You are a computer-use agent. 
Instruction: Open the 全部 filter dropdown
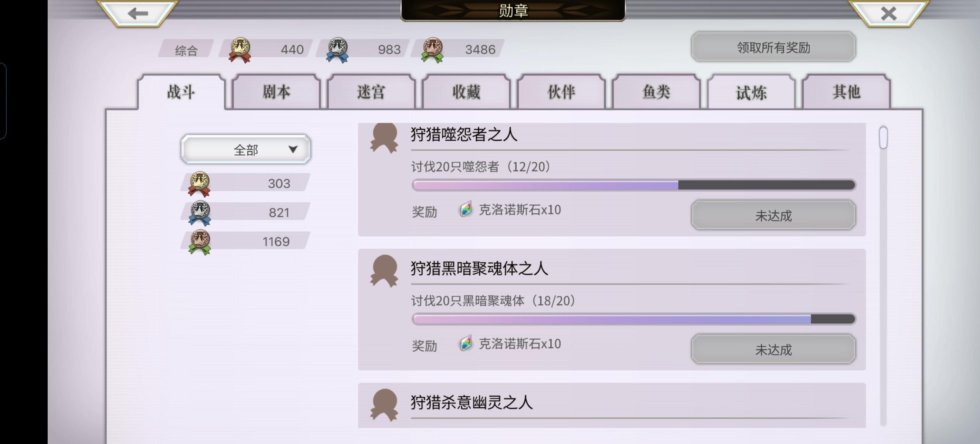click(x=246, y=149)
